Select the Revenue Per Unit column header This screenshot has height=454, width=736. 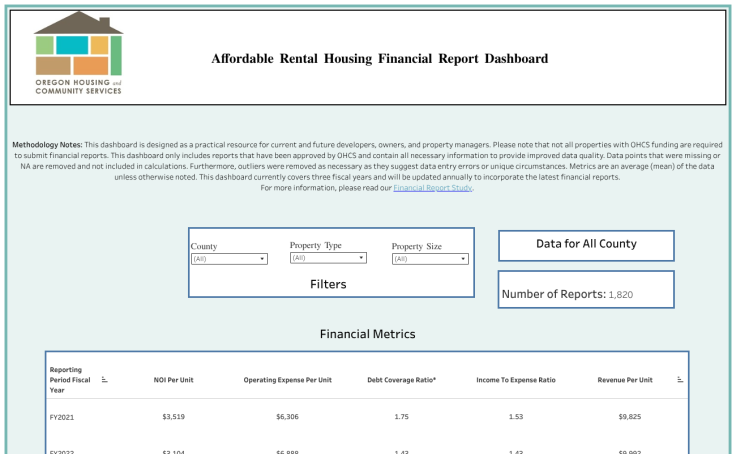coord(627,380)
